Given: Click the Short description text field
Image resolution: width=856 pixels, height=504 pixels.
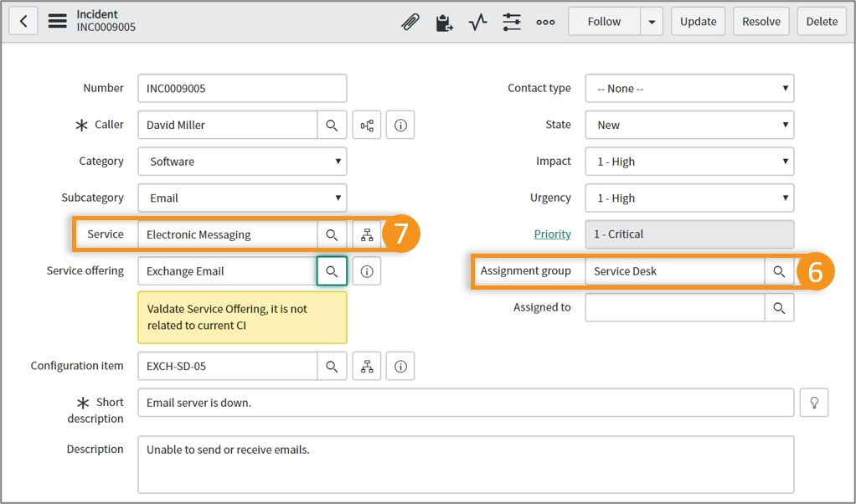Looking at the screenshot, I should tap(466, 403).
